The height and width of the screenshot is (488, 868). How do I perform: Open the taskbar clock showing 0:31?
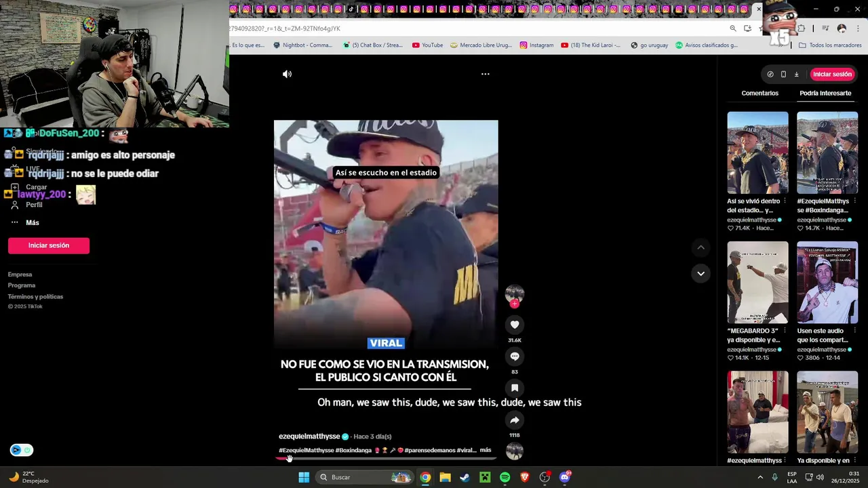click(844, 477)
